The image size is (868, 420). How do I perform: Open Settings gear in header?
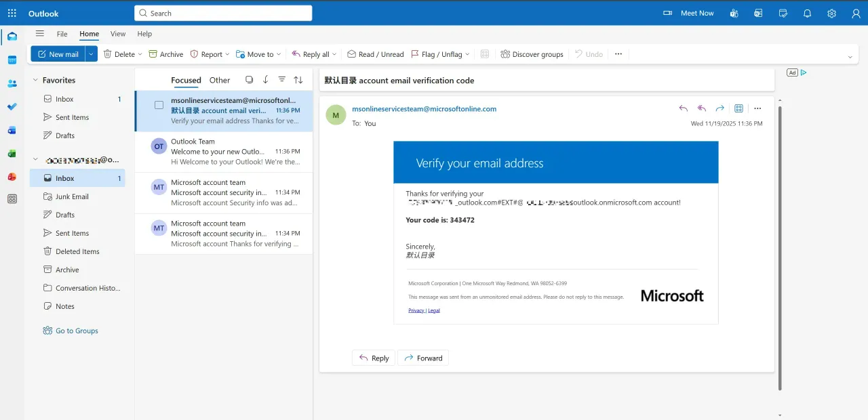[832, 13]
